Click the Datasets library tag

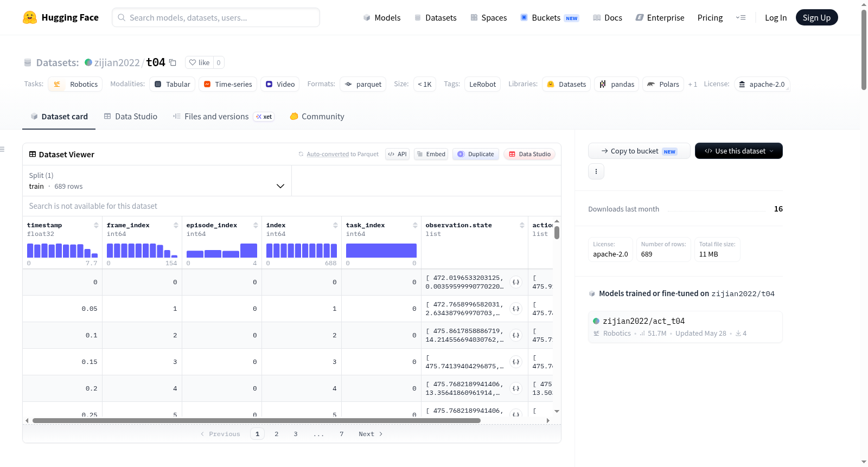(x=566, y=84)
